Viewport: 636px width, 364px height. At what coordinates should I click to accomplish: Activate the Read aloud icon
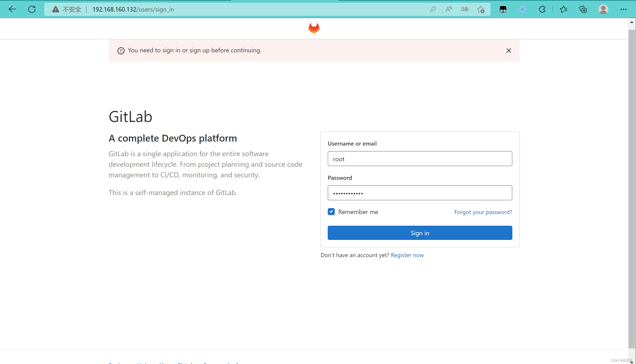pos(449,9)
